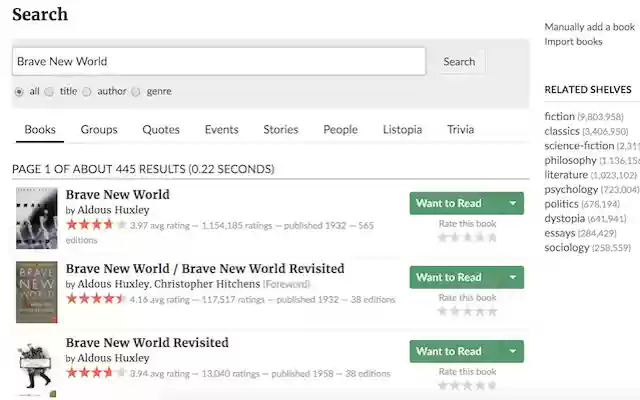Switch to the Trivia tab
The width and height of the screenshot is (640, 400).
(x=460, y=130)
